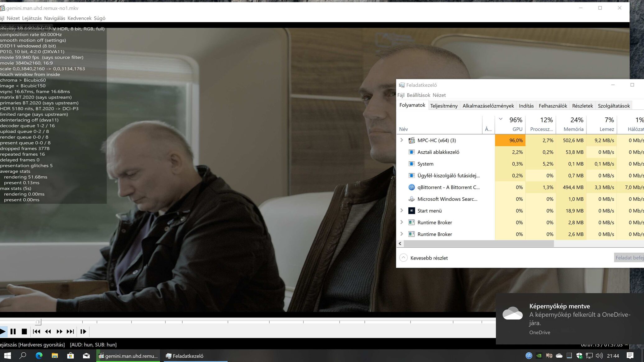
Task: Select the Asztali ablakkezelő process icon
Action: click(411, 152)
